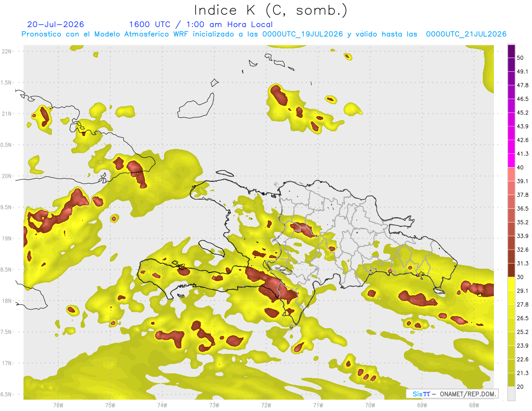The height and width of the screenshot is (411, 532).
Task: Click the longitude label "73W"
Action: (214, 405)
